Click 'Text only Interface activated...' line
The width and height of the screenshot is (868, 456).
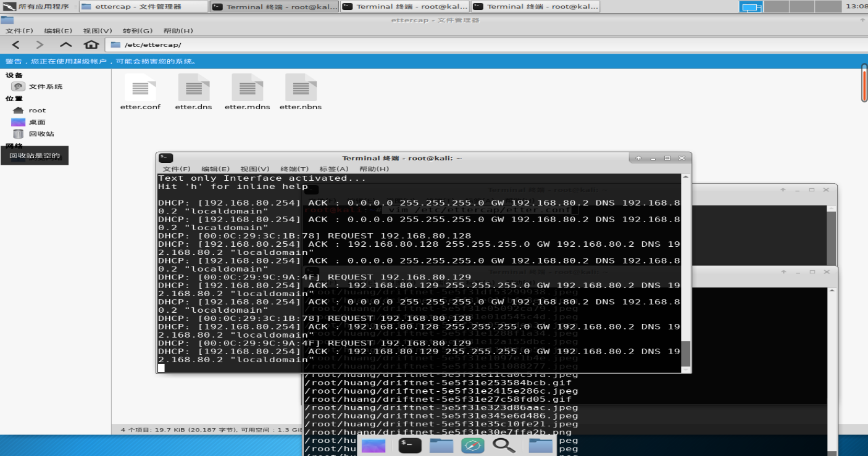(262, 178)
